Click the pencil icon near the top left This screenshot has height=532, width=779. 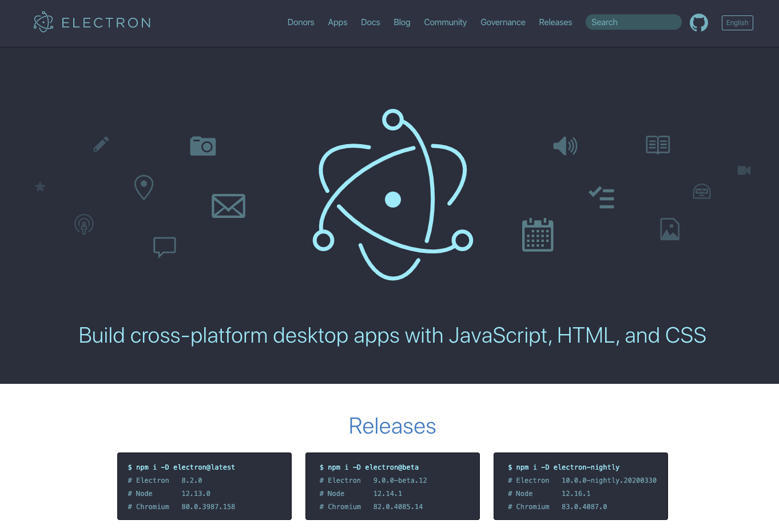click(101, 144)
